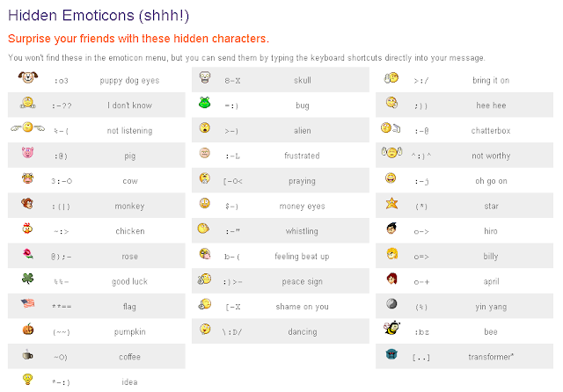Select the rose emoticon icon
This screenshot has height=392, width=563.
[27, 255]
